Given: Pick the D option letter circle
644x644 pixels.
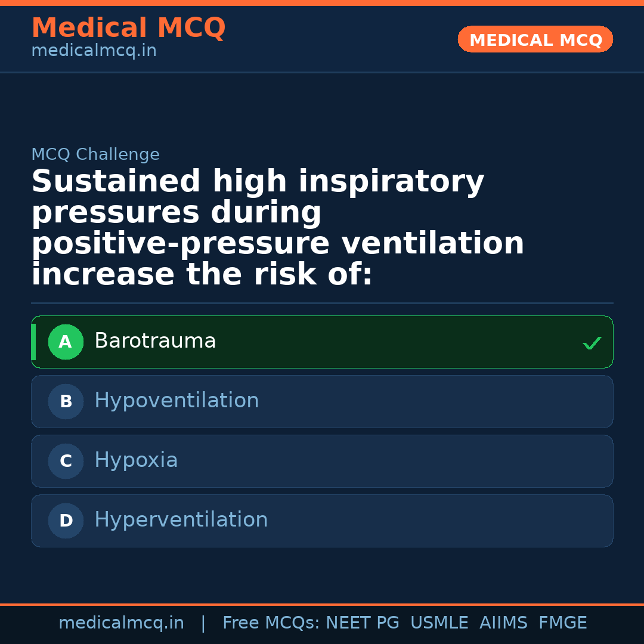Looking at the screenshot, I should pos(66,521).
